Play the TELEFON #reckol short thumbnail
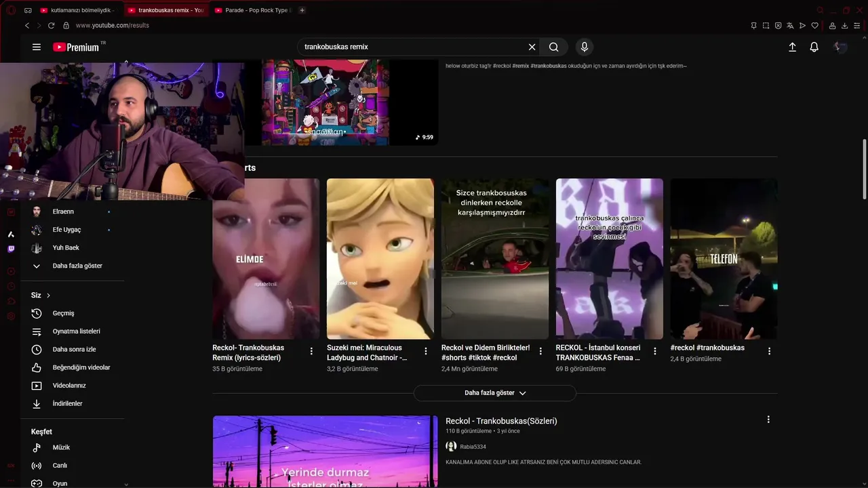This screenshot has height=488, width=868. tap(724, 259)
